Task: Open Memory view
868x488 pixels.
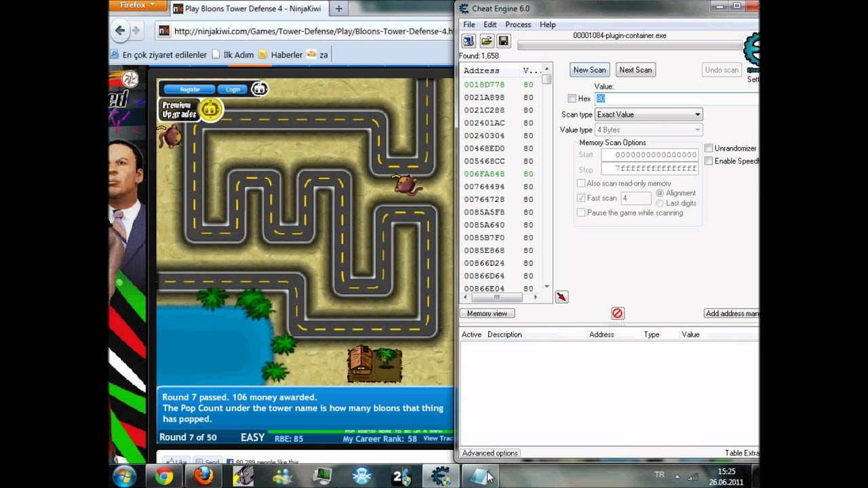Action: [x=487, y=314]
